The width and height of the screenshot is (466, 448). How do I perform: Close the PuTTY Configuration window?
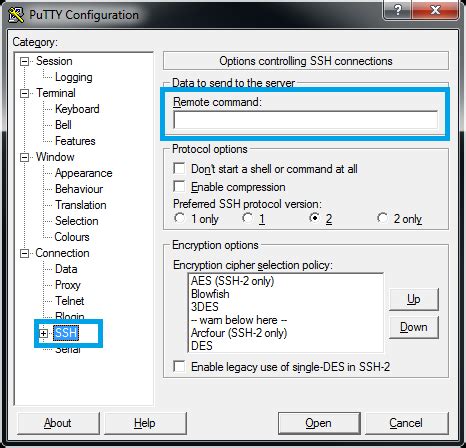coord(435,10)
